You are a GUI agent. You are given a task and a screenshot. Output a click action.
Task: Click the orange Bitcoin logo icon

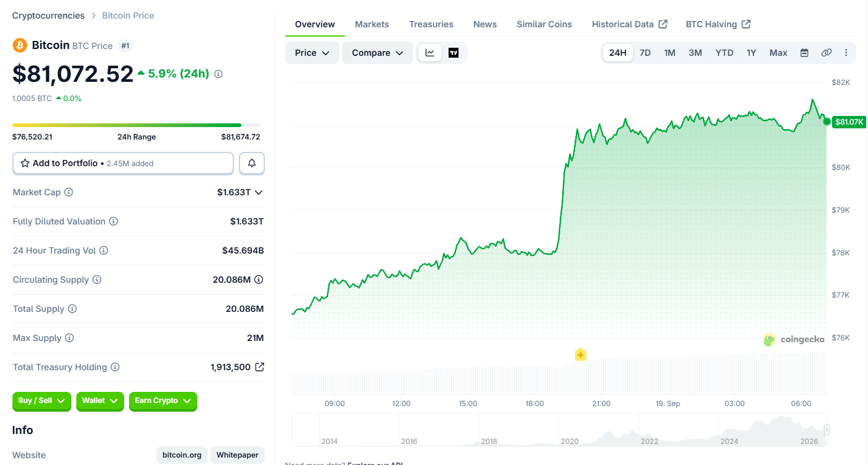(19, 45)
